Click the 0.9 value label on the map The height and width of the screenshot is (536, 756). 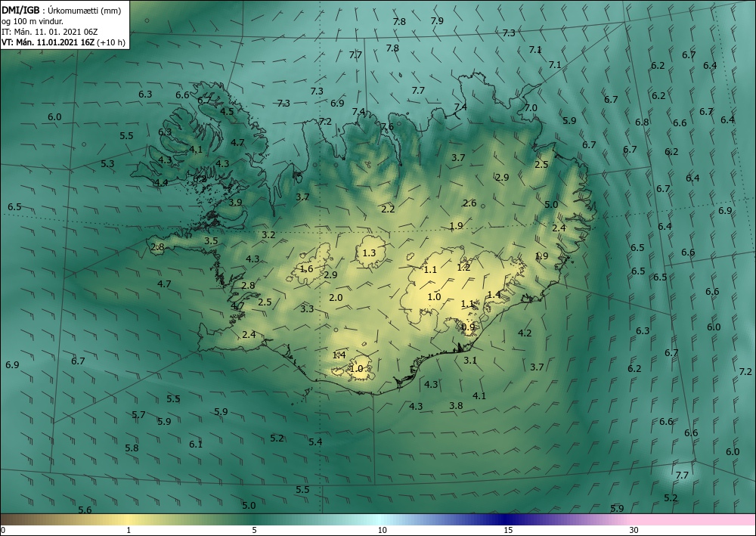468,327
